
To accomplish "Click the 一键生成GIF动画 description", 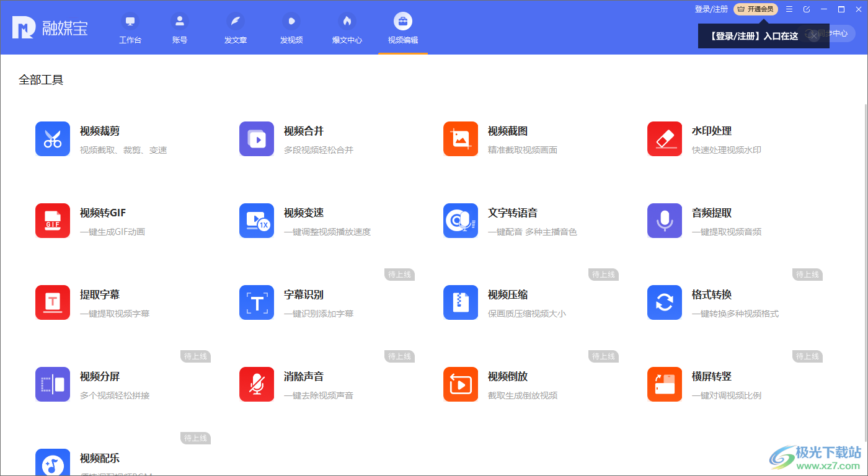I will (112, 232).
